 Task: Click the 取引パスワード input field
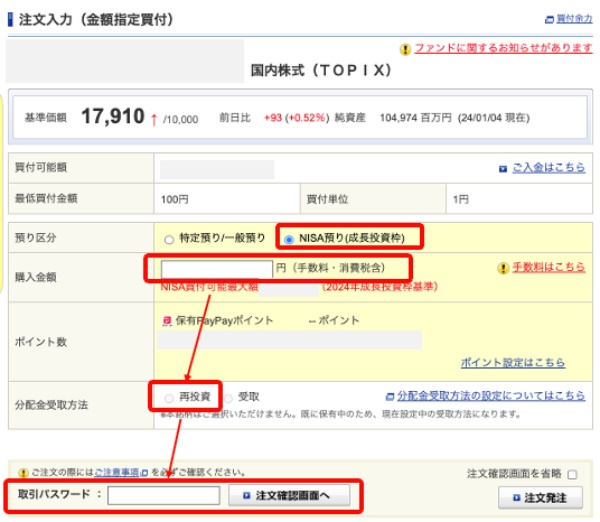tap(164, 495)
